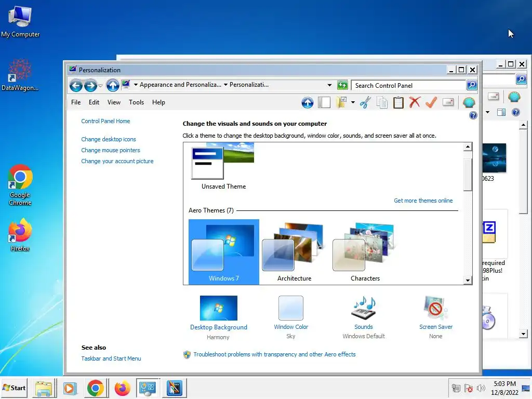Image resolution: width=532 pixels, height=399 pixels.
Task: Expand the Appearance and Personalization breadcrumb arrow
Action: coord(225,85)
